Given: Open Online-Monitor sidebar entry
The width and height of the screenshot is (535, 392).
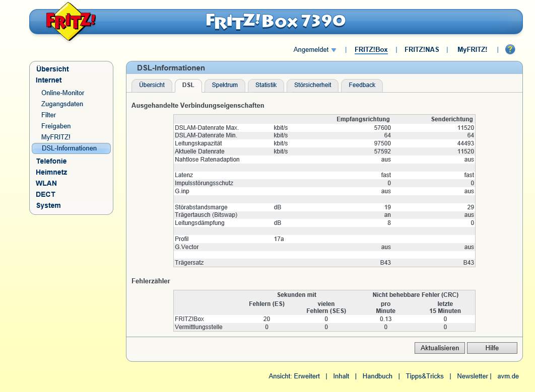Looking at the screenshot, I should tap(63, 93).
